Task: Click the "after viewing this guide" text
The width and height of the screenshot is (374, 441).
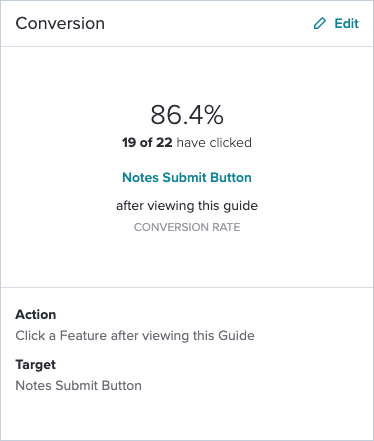Action: 187,206
